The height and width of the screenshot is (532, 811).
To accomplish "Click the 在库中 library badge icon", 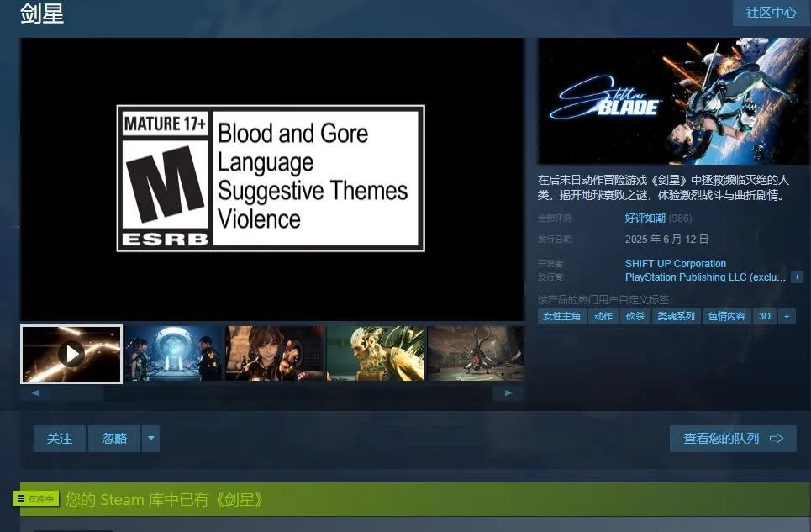I will tap(36, 498).
